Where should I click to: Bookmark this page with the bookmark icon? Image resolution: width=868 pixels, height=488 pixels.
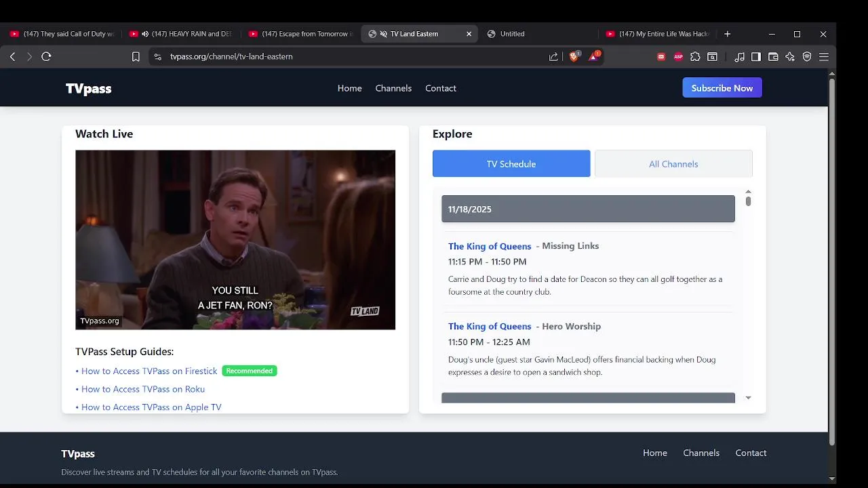(136, 57)
